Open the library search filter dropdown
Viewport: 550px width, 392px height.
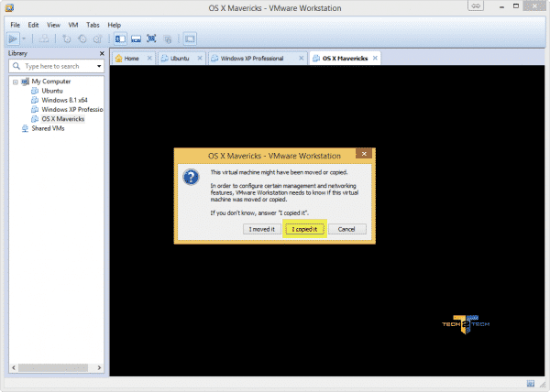pos(99,66)
